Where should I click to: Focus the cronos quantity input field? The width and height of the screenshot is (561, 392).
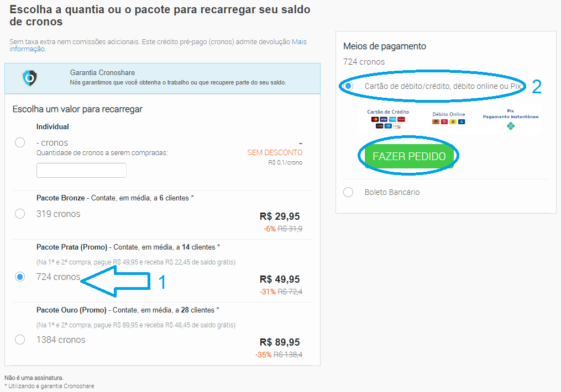(81, 170)
